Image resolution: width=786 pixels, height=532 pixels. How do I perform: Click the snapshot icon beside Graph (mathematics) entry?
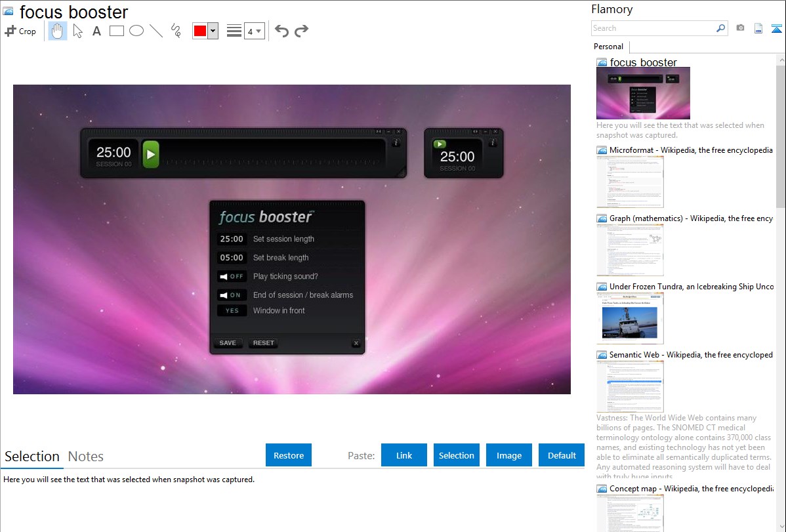[602, 218]
